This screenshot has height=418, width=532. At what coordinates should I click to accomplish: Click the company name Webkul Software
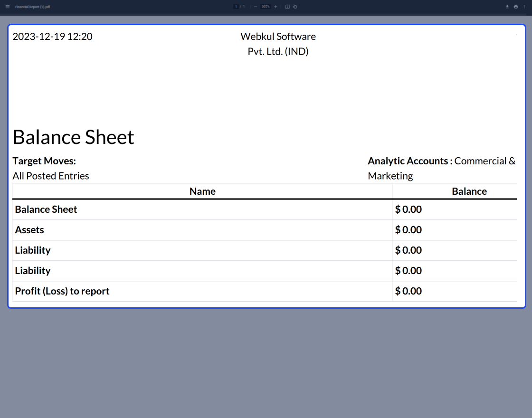278,37
